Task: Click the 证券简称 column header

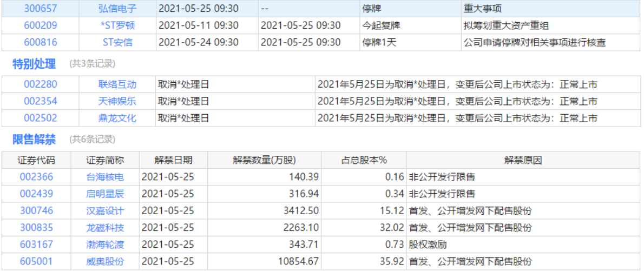Action: pyautogui.click(x=105, y=160)
